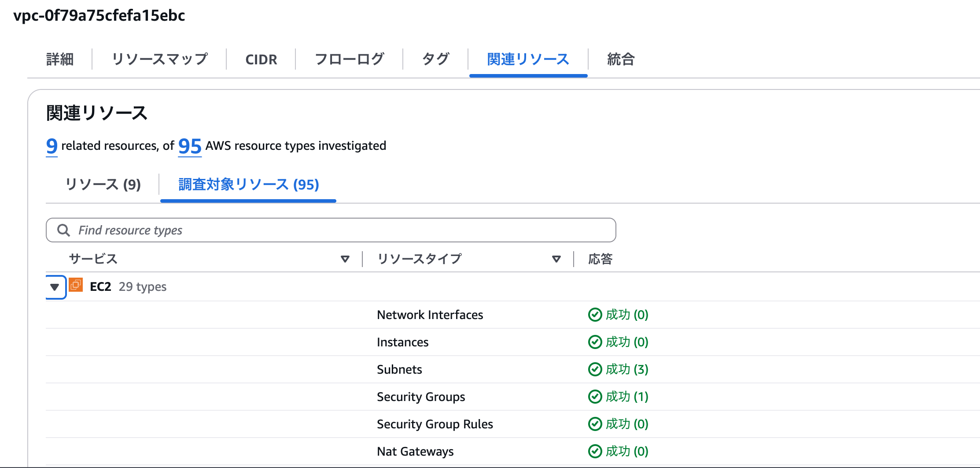Focus the Find resource types search field
980x468 pixels.
(331, 230)
